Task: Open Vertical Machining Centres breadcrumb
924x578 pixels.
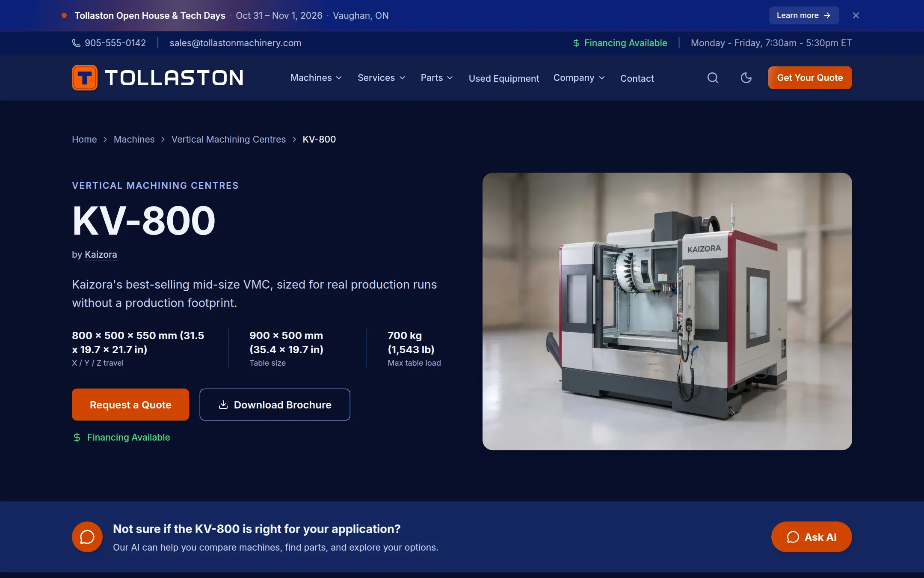Action: point(228,139)
